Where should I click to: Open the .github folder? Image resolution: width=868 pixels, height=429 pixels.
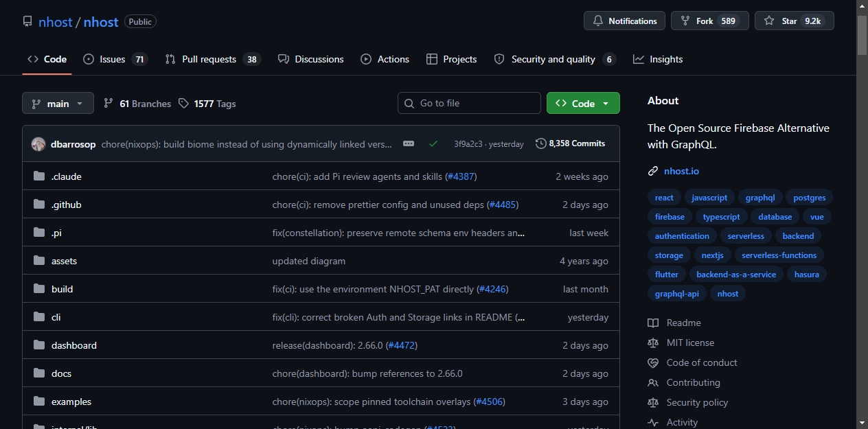point(67,205)
